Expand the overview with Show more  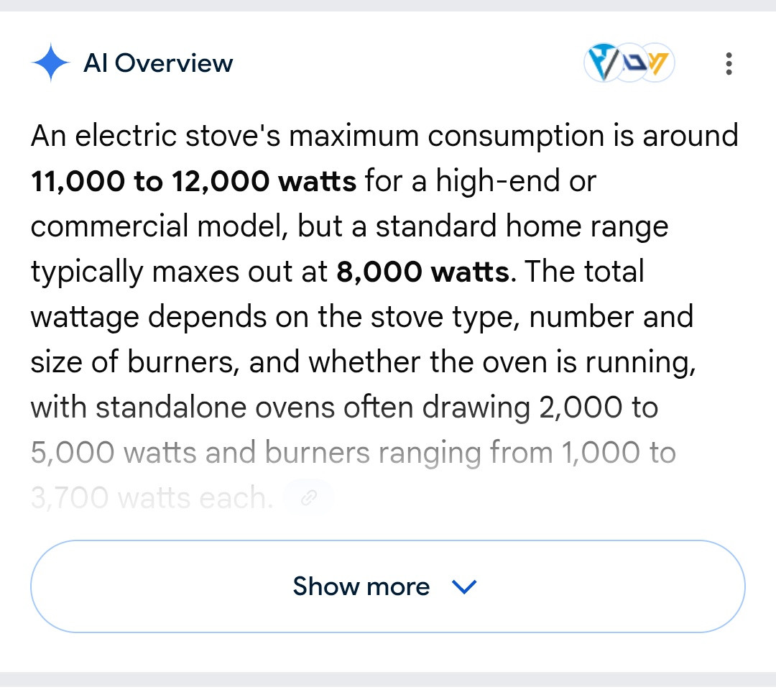point(361,586)
